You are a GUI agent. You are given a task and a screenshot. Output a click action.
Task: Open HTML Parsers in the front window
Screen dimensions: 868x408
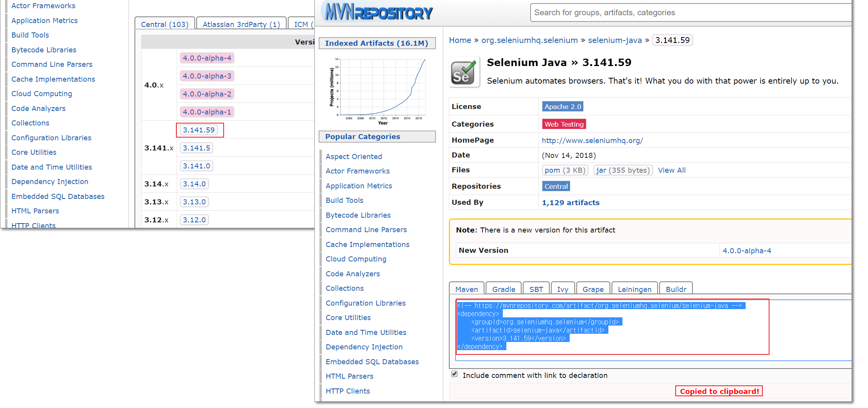(350, 376)
